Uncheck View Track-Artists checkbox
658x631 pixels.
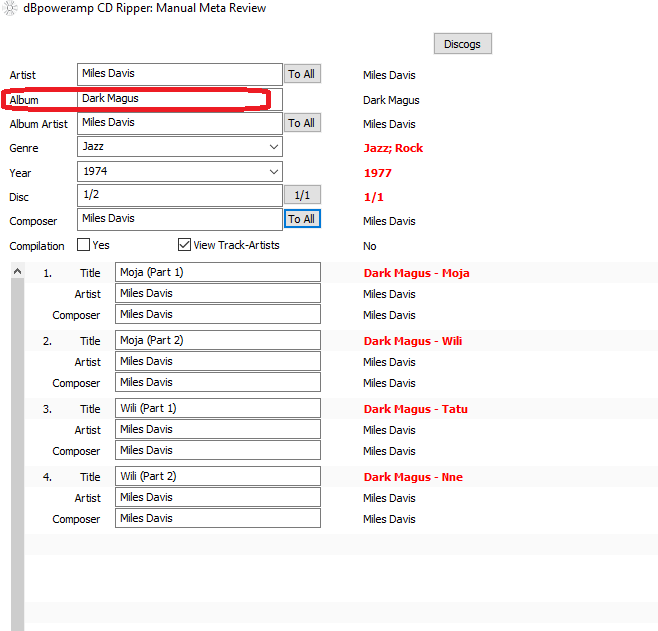pos(184,245)
